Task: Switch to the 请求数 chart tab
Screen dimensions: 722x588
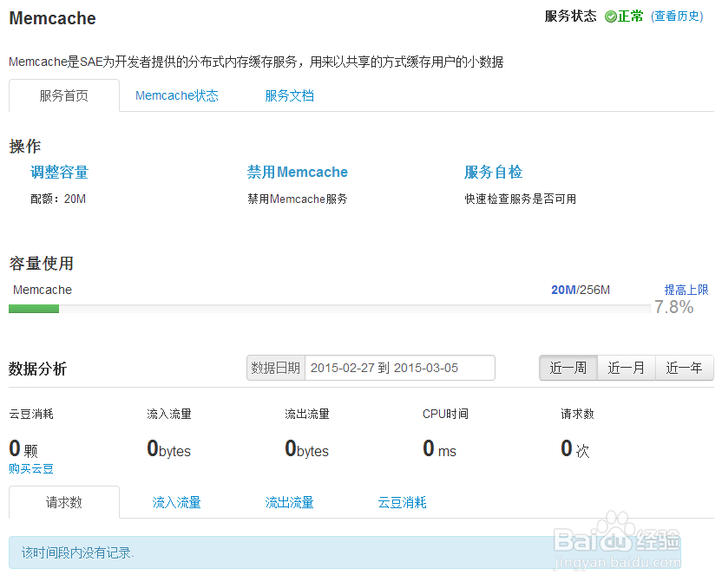Action: (64, 502)
